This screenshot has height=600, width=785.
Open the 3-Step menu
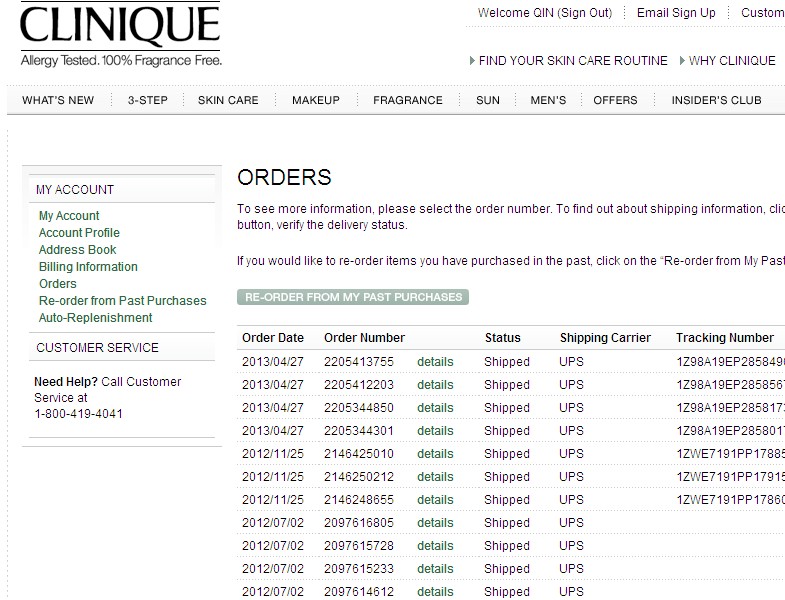click(x=148, y=100)
